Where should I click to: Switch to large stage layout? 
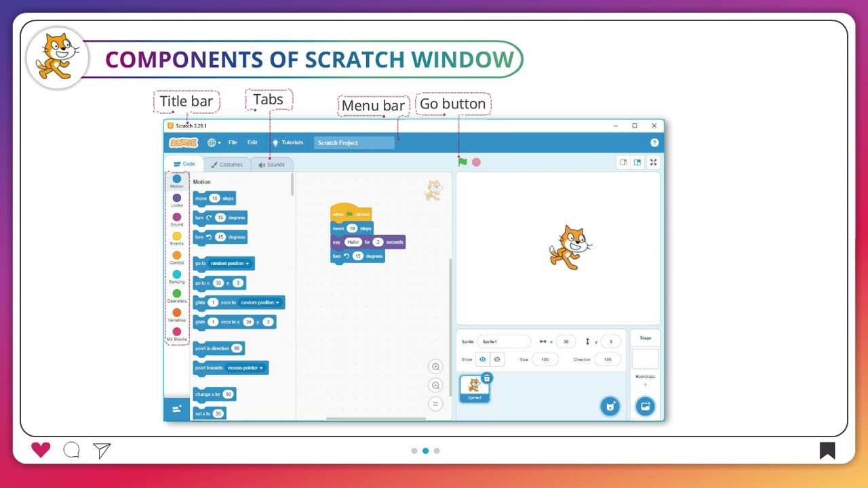637,162
